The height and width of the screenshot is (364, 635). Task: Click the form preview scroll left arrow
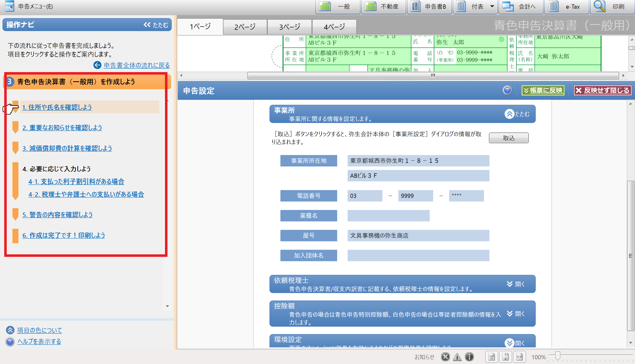181,76
